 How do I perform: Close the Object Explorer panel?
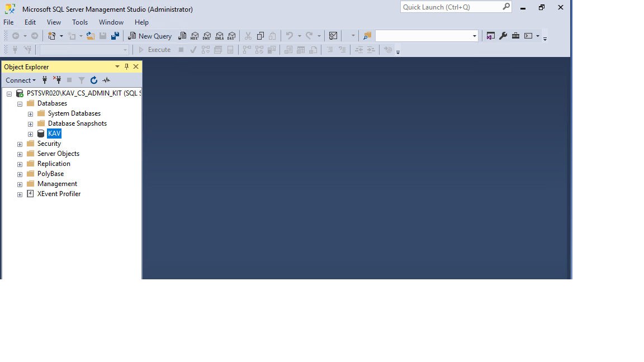136,66
